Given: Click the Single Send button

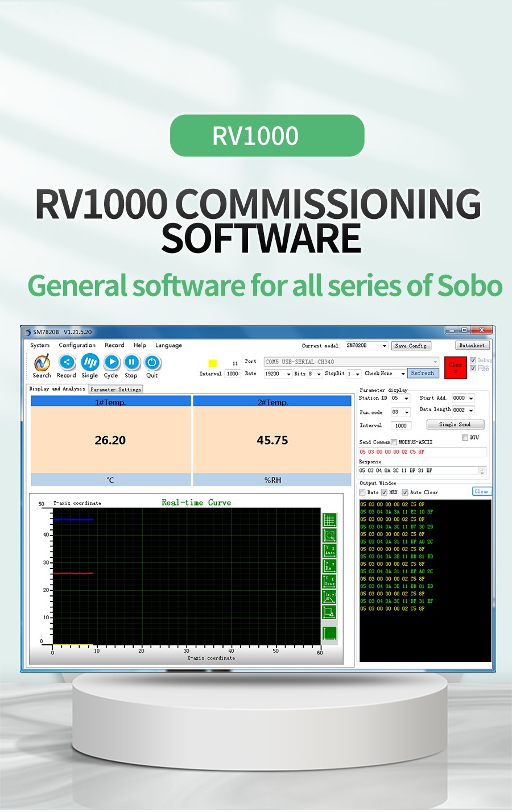Looking at the screenshot, I should [x=455, y=425].
